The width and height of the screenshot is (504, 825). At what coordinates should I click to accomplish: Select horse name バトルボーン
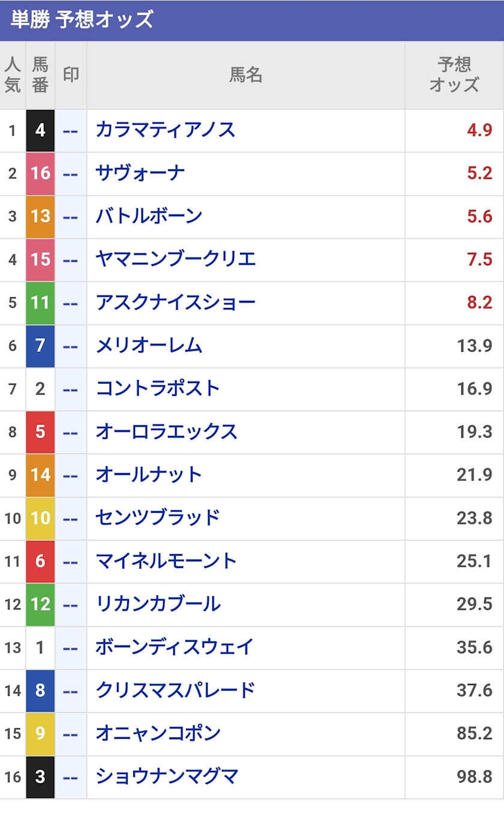coord(149,216)
